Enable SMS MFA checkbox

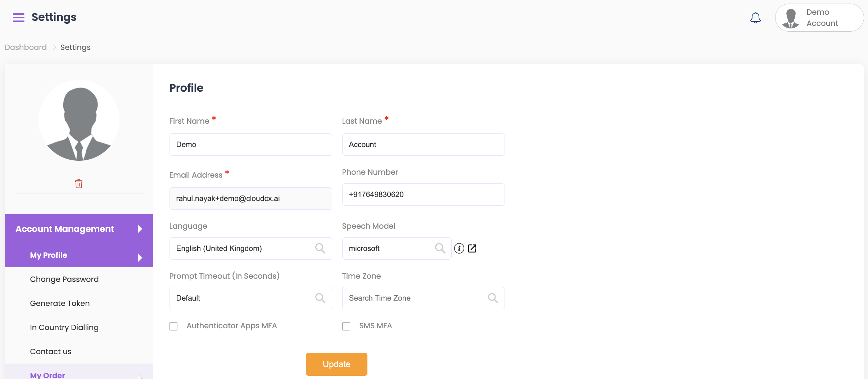(x=346, y=326)
